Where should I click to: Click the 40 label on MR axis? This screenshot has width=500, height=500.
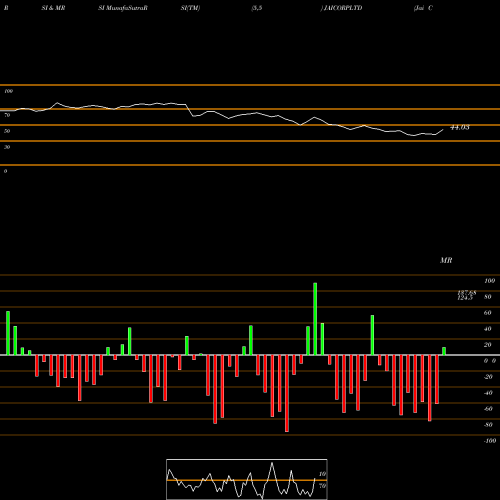pos(488,329)
